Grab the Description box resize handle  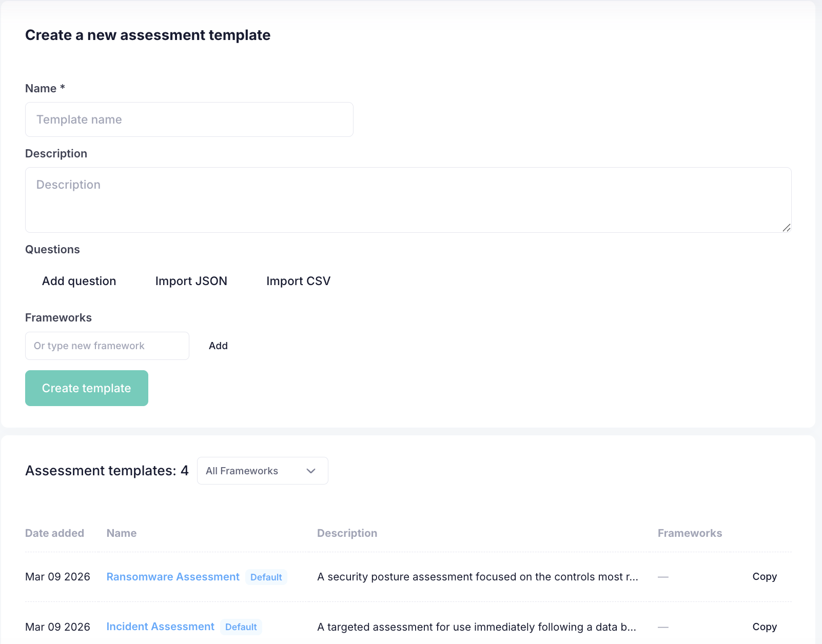[x=786, y=228]
